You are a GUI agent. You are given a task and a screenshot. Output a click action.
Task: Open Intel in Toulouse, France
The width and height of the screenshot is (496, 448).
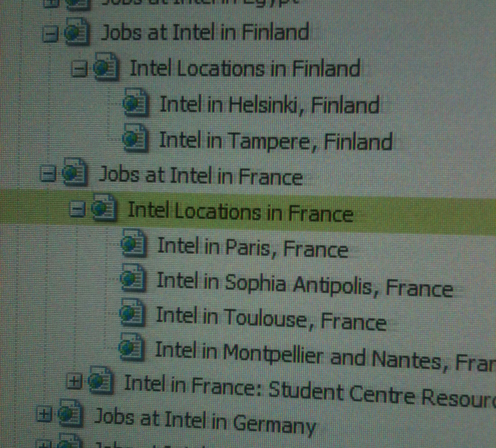271,319
